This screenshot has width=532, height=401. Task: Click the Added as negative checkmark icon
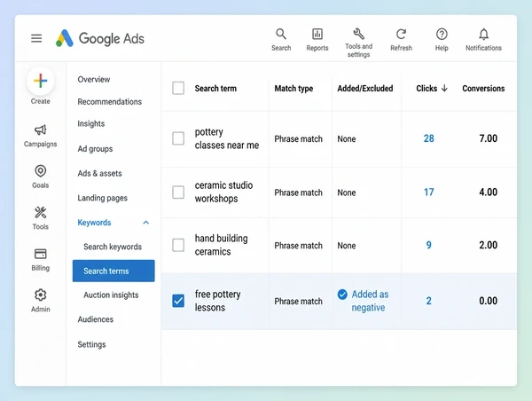pos(342,294)
